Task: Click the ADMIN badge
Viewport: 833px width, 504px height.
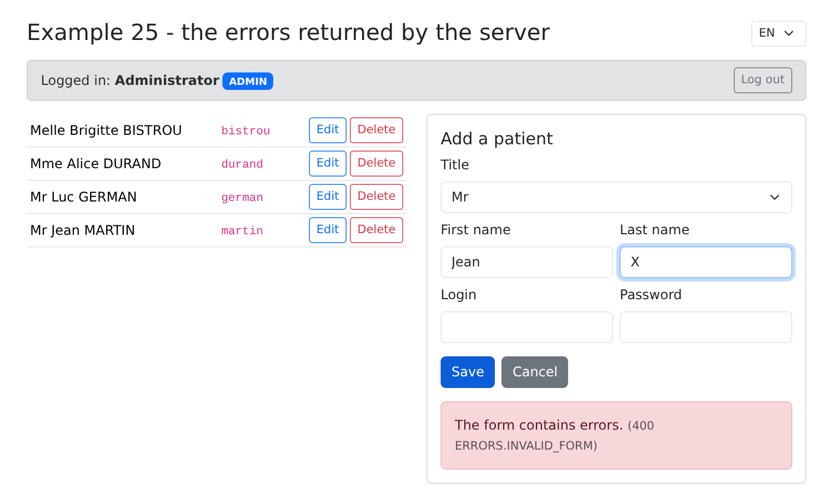Action: (248, 81)
